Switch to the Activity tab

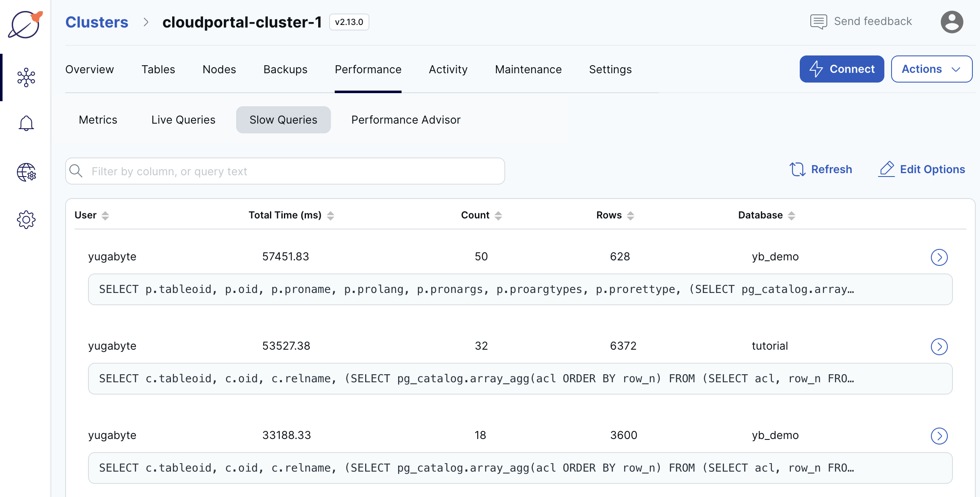pyautogui.click(x=448, y=69)
